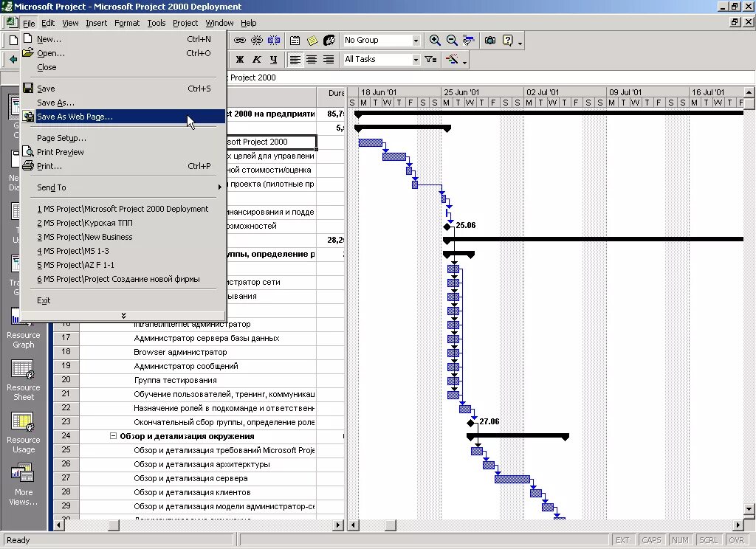Click the Link Tasks toolbar icon
The image size is (756, 549).
coord(240,41)
